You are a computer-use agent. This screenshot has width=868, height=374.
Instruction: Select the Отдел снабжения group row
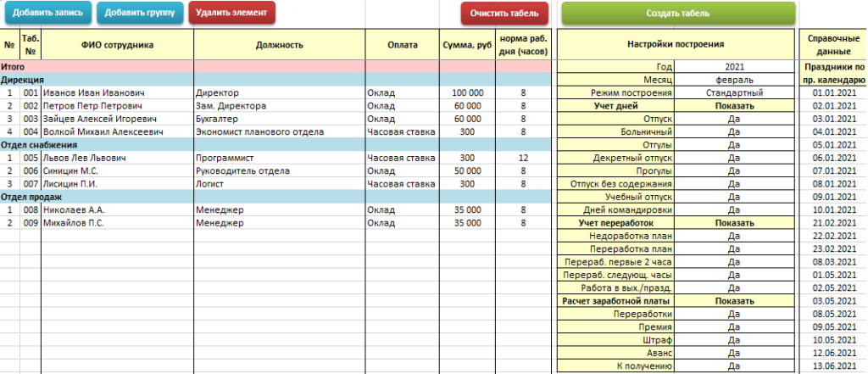275,145
